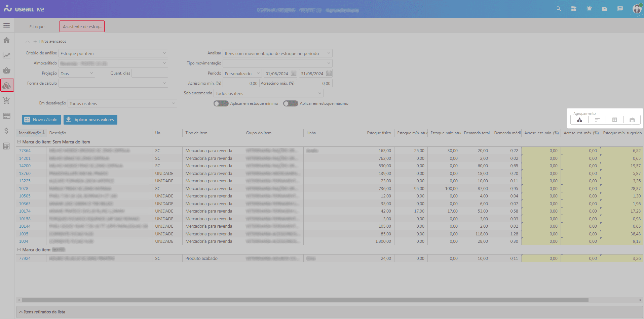Open Tipo movimentação dropdown
Viewport: 644px width, 319px height.
point(278,63)
